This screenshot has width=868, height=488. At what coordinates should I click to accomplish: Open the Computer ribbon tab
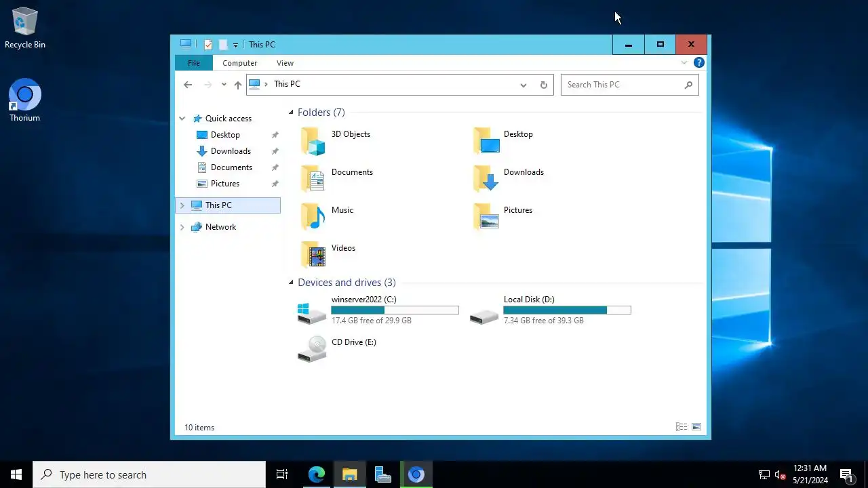239,63
